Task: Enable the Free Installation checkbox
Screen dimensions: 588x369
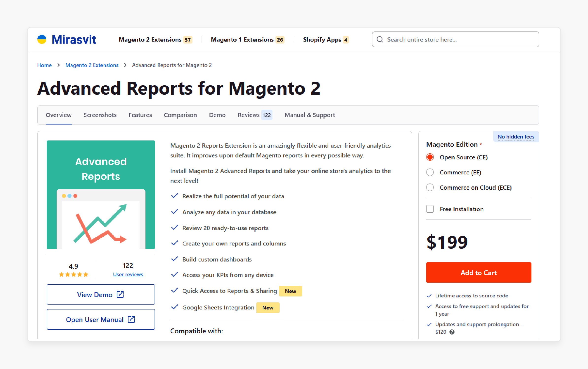Action: pos(430,209)
